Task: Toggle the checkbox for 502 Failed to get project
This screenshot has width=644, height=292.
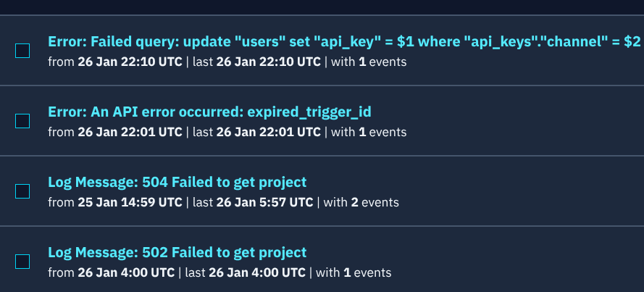Action: coord(22,262)
